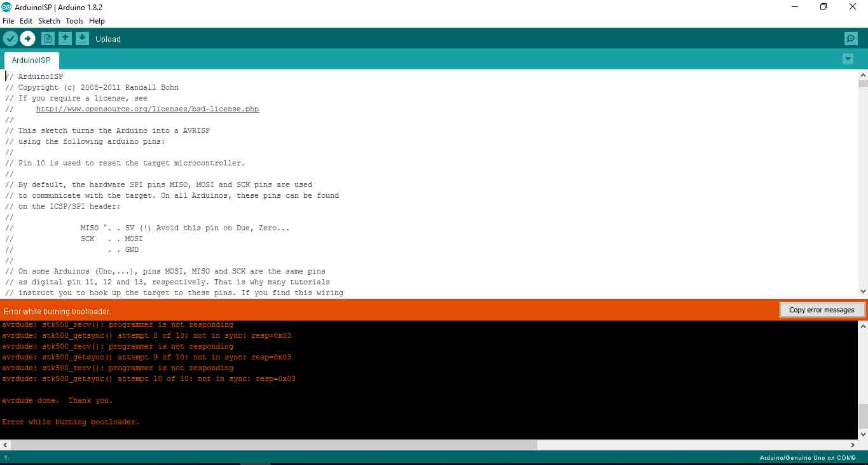
Task: Create a new sketch with New icon
Action: coord(48,39)
